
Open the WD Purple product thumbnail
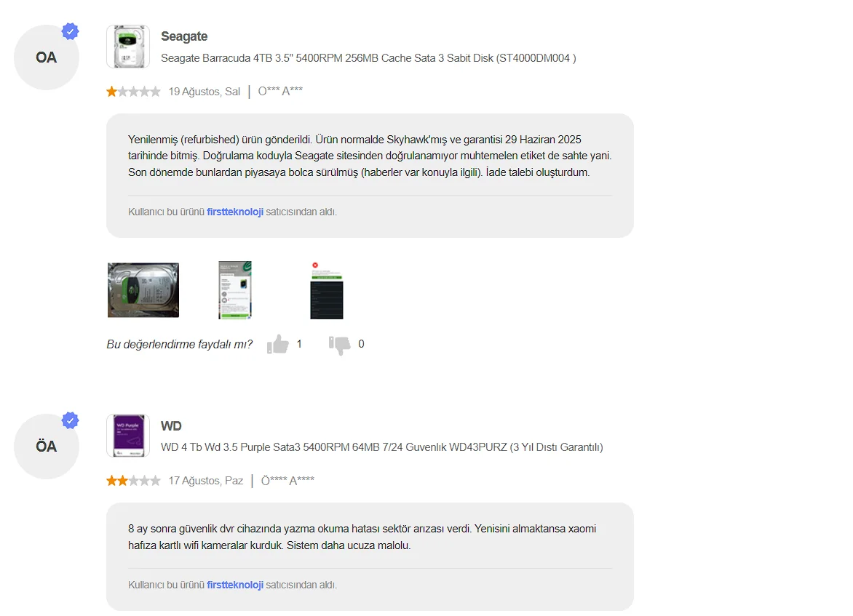(128, 436)
